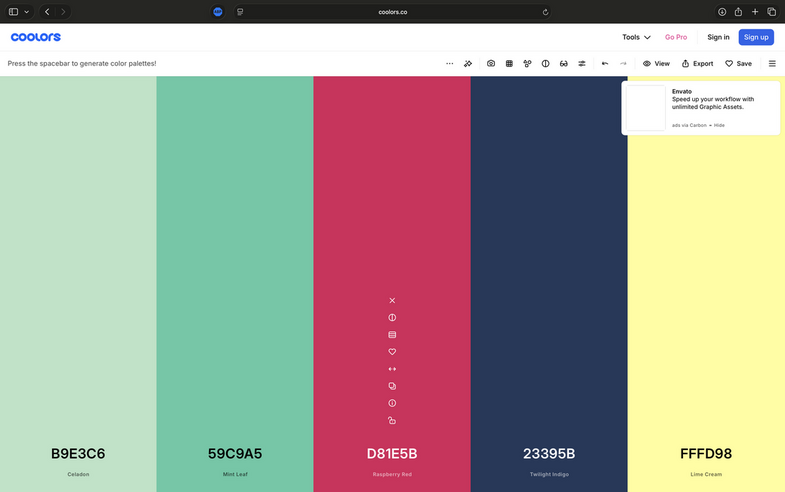Click the drag arrows icon on Raspberry Red
Viewport: 785px width, 492px height.
[x=392, y=369]
